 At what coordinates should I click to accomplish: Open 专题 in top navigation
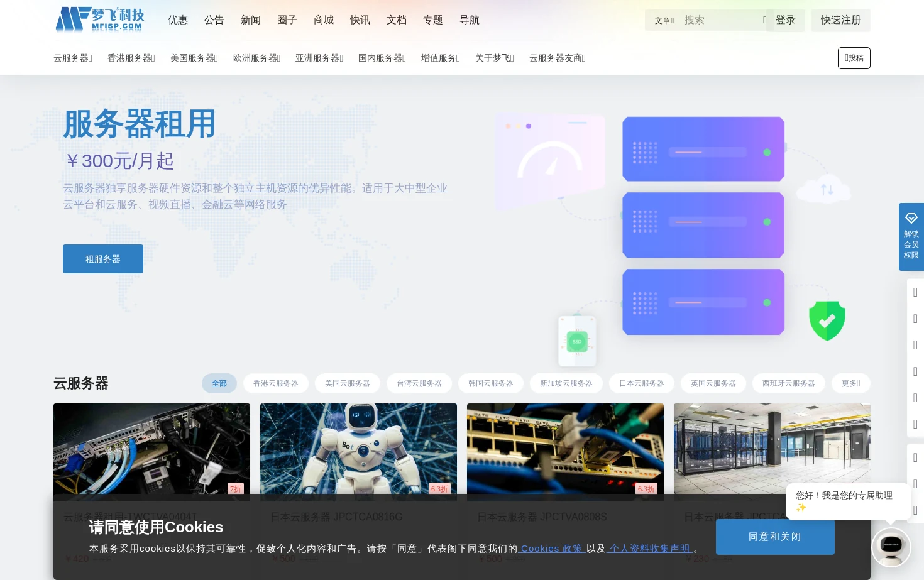433,20
